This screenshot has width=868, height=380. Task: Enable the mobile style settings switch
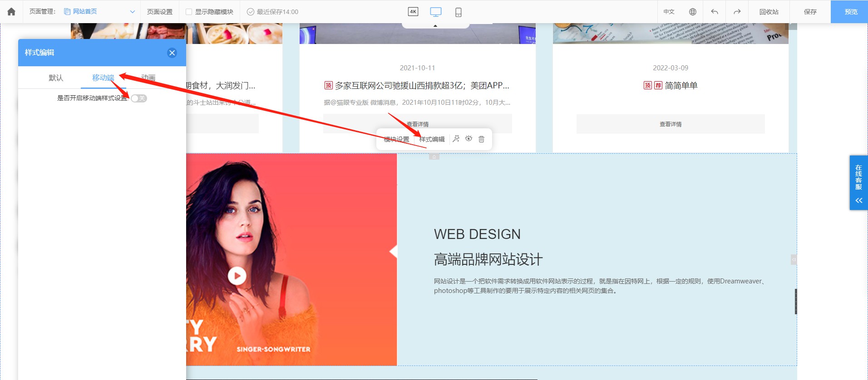pyautogui.click(x=139, y=98)
